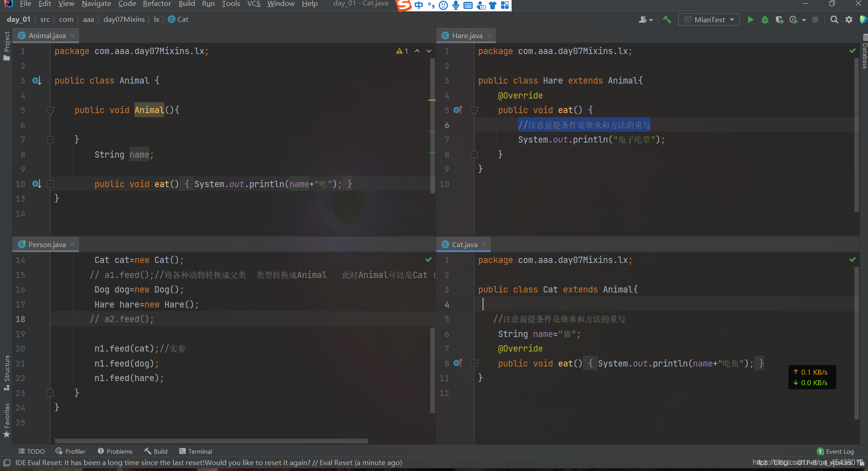This screenshot has width=868, height=471.
Task: Open the Terminal tool window
Action: [x=196, y=451]
